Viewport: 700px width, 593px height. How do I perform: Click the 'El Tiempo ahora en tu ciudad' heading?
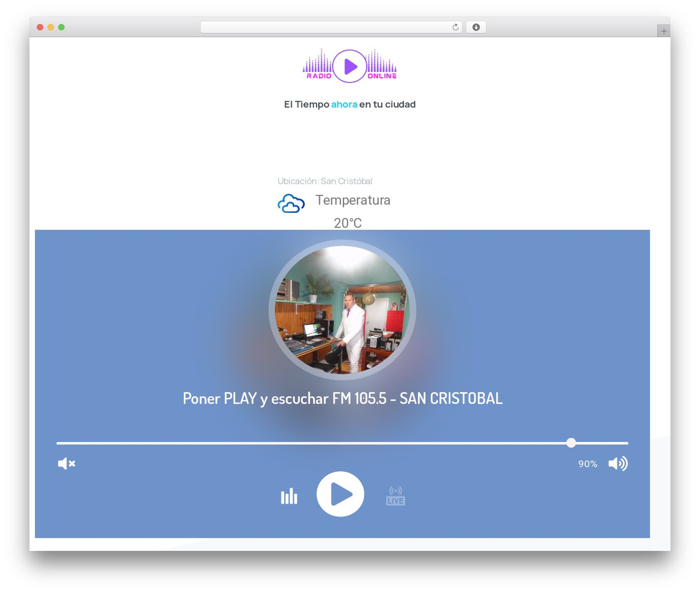349,104
